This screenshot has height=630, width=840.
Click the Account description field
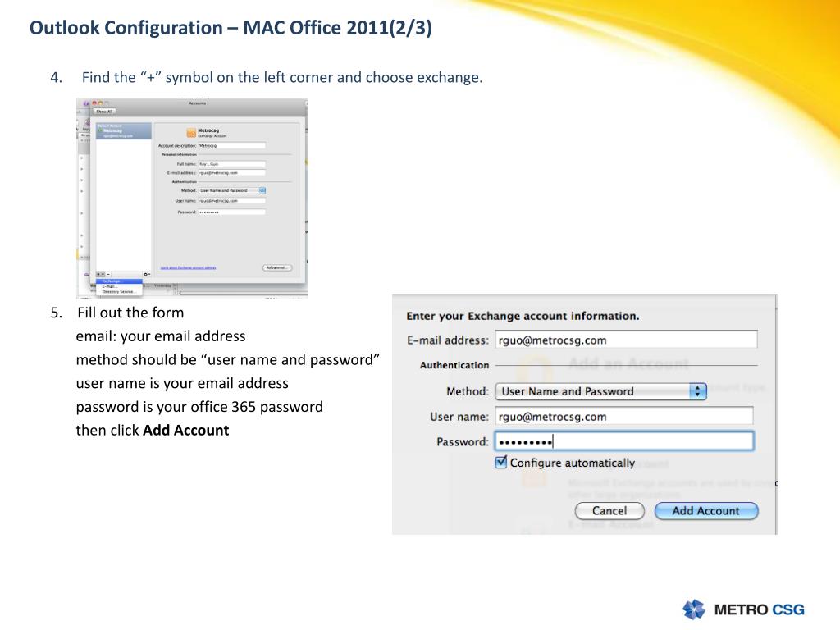[x=232, y=146]
